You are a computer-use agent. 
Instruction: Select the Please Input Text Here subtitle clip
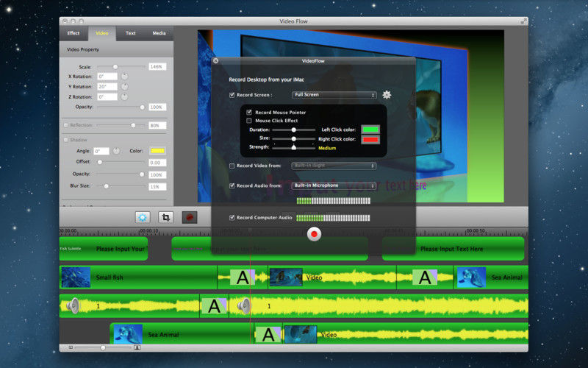click(453, 249)
